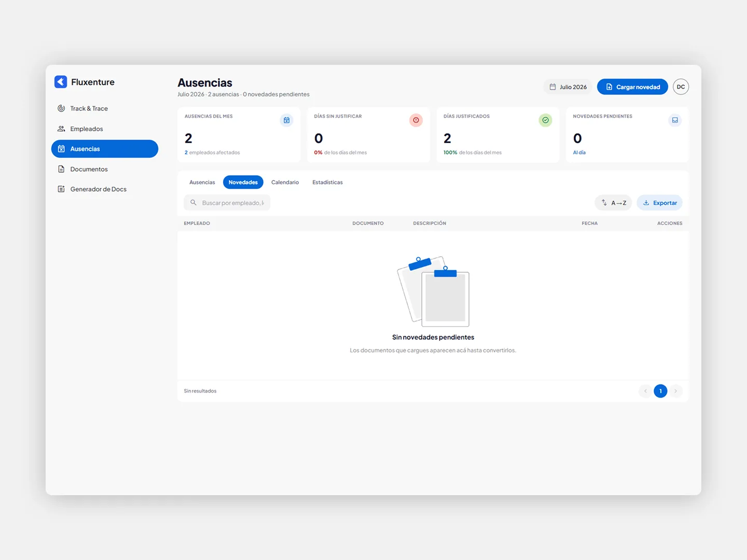Focus the Buscar por empleado search field

[x=227, y=203]
